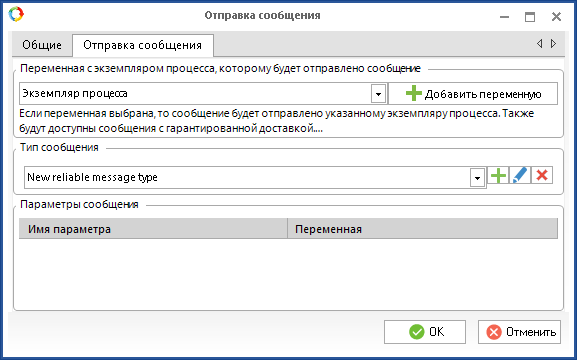Click tab scroll left arrow
This screenshot has height=360, width=577.
pyautogui.click(x=539, y=43)
